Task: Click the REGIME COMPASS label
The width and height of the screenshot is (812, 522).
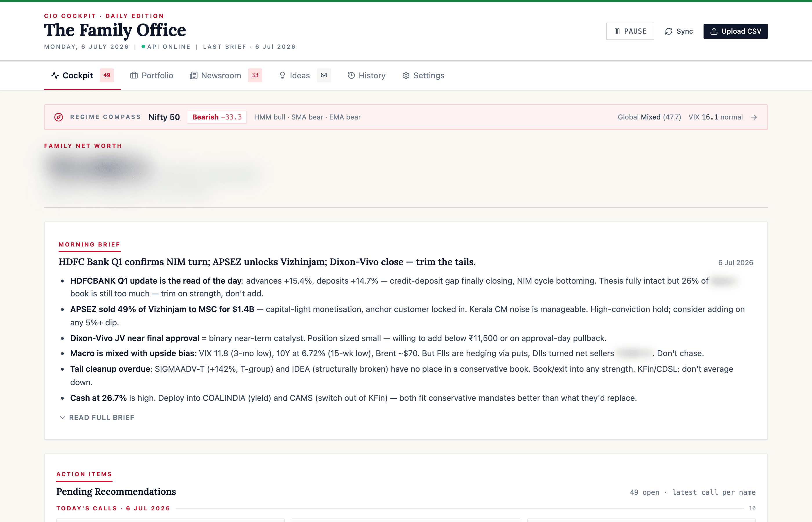Action: click(x=105, y=117)
